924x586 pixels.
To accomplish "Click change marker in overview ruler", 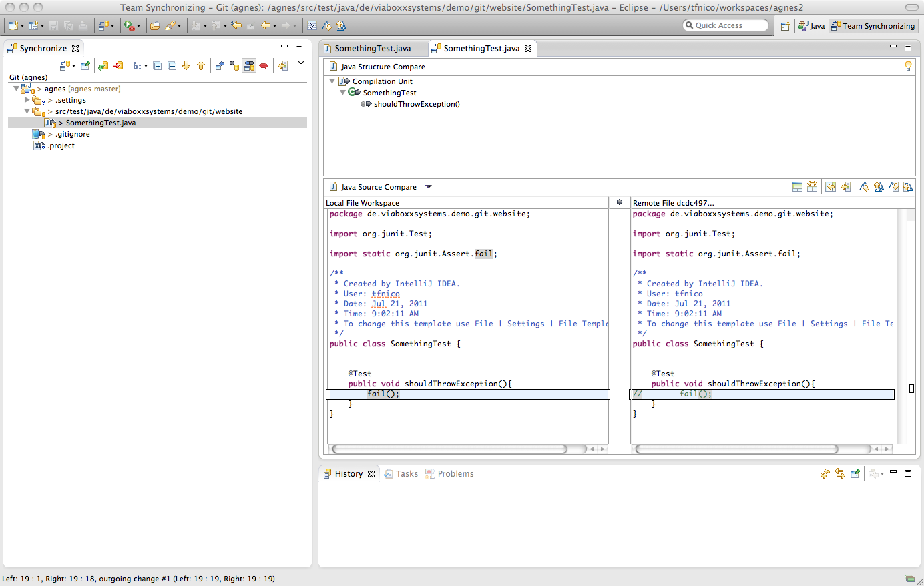I will [911, 388].
